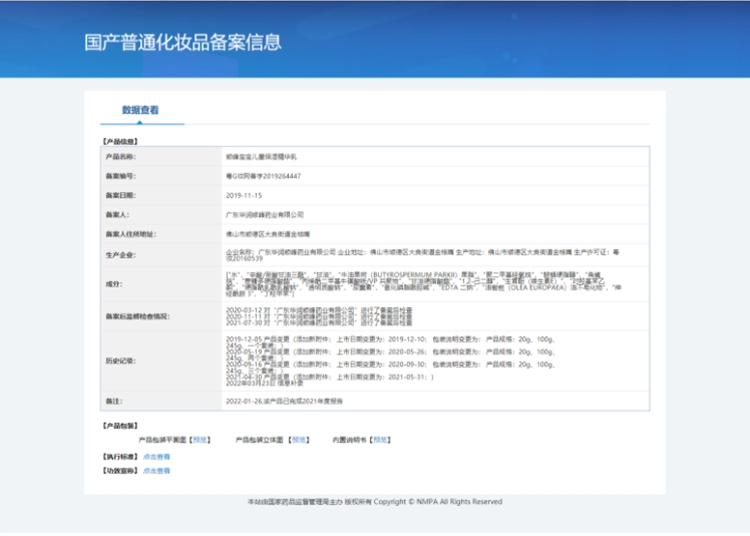The height and width of the screenshot is (536, 750).
Task: Click the 历史记录 row label
Action: tap(121, 361)
